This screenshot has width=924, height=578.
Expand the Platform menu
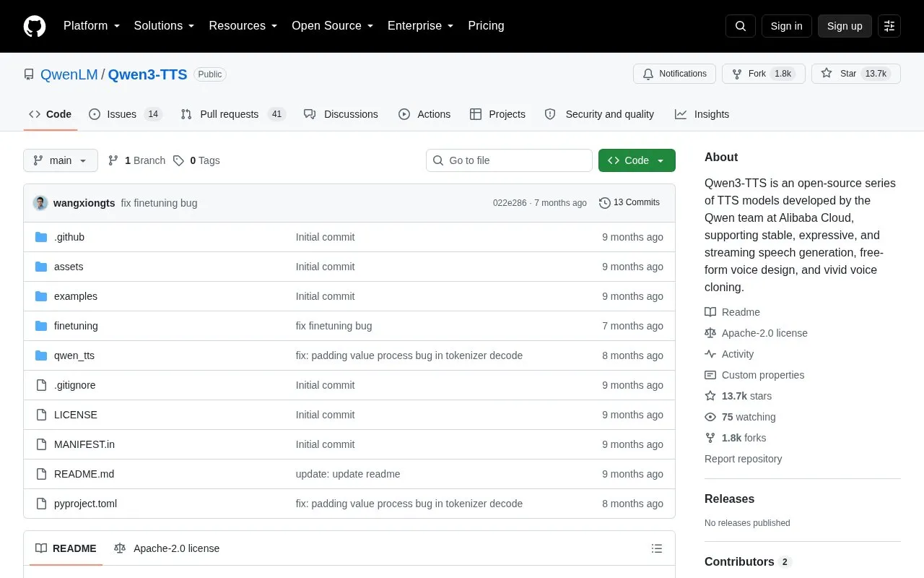pos(92,26)
